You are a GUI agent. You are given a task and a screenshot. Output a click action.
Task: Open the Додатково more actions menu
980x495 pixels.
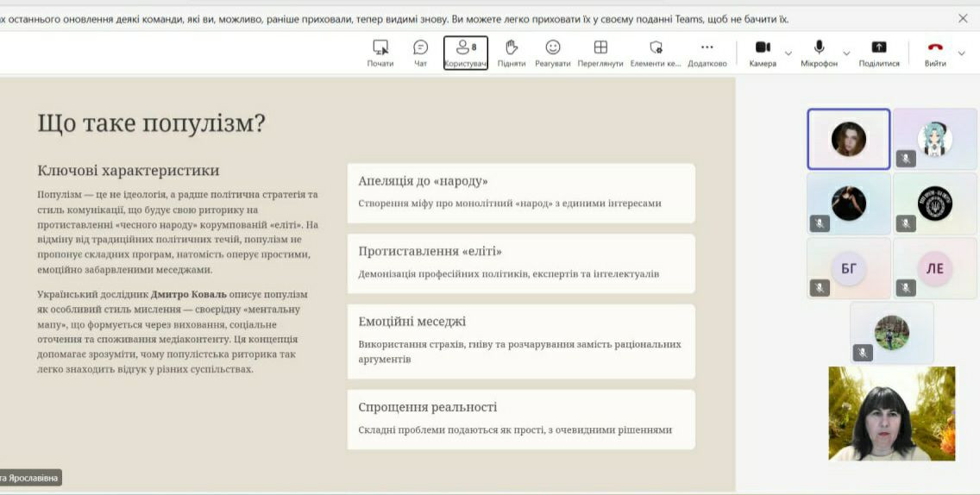coord(707,53)
